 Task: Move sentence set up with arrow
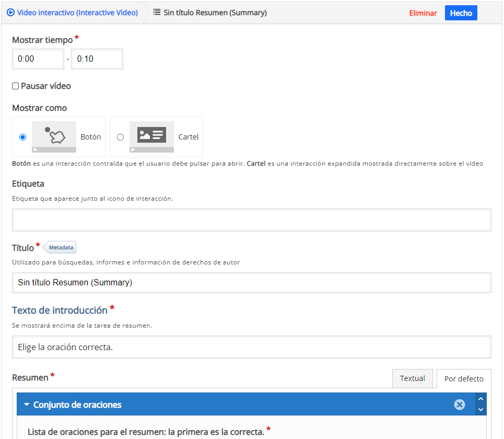481,399
